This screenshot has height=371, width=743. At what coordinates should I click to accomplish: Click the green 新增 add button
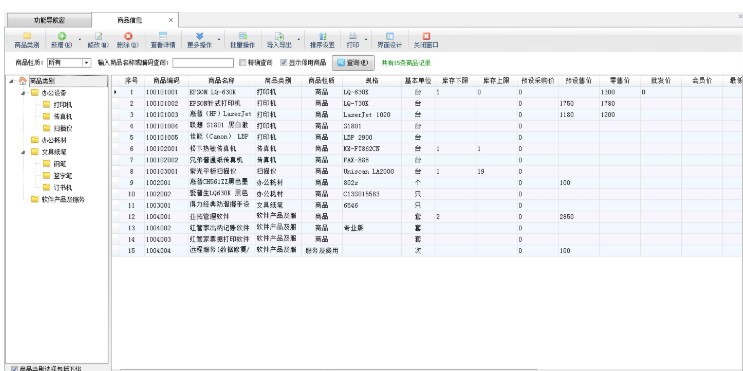[61, 40]
